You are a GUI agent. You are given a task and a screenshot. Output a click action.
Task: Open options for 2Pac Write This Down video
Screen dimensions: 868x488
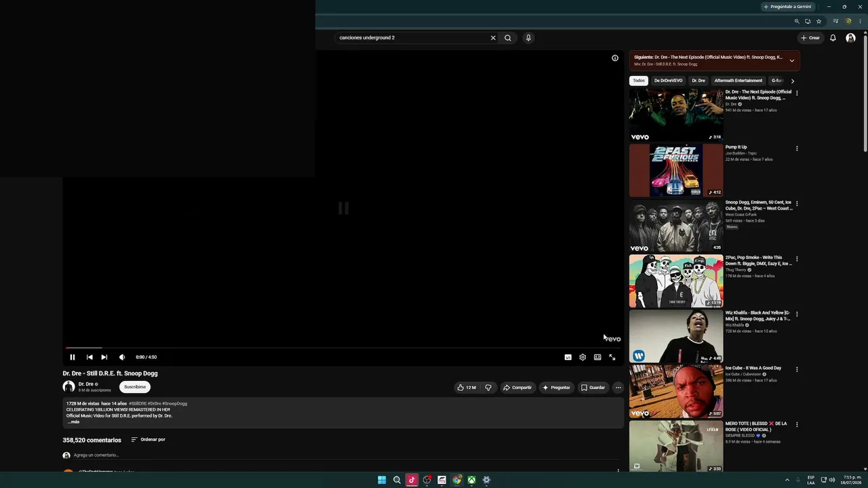click(x=797, y=259)
